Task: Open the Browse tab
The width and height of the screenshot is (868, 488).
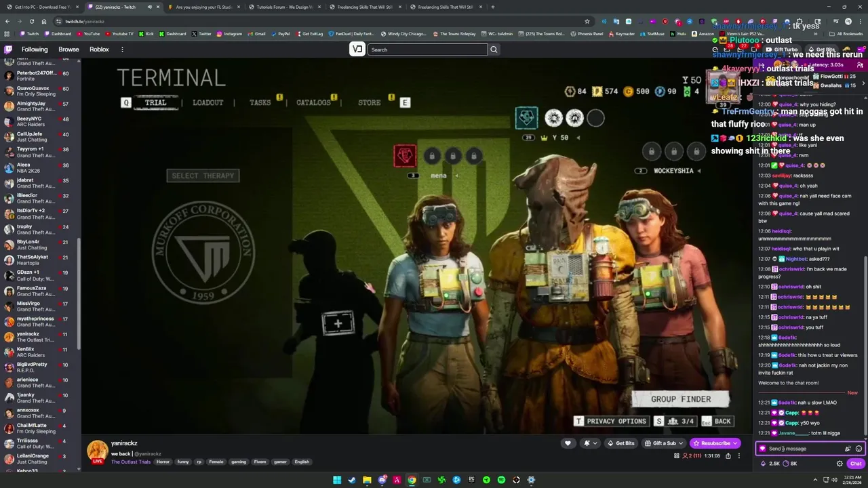Action: [x=68, y=49]
